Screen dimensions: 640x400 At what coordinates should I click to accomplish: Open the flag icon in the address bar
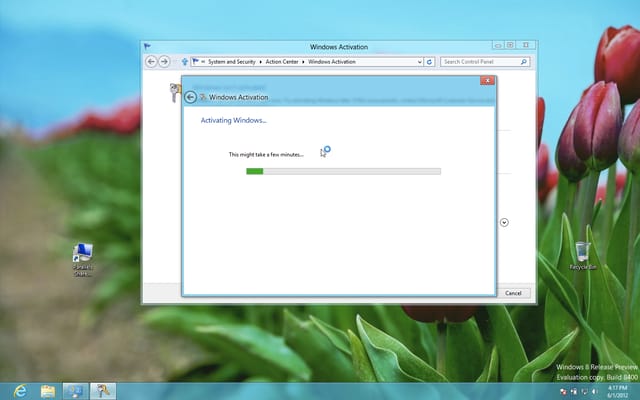pyautogui.click(x=196, y=61)
